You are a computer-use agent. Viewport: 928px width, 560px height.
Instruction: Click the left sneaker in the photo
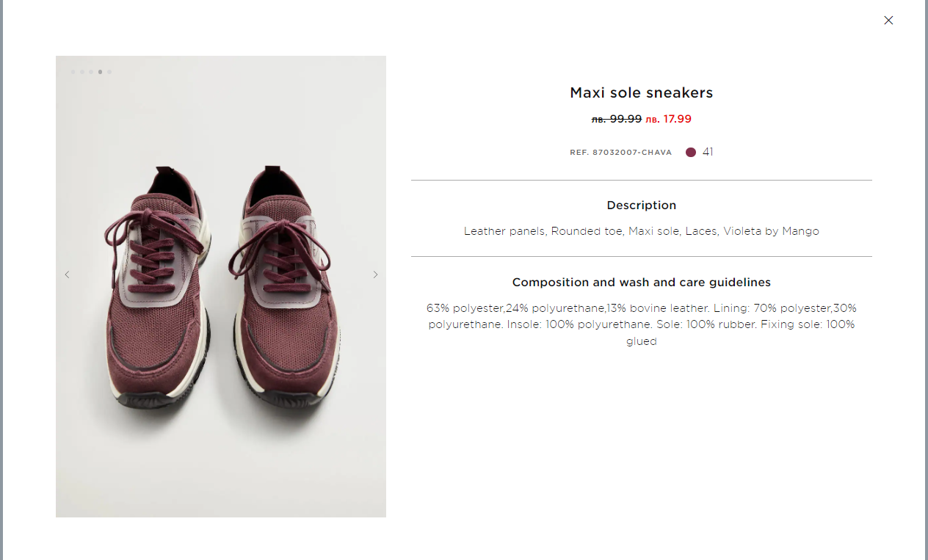pos(154,294)
